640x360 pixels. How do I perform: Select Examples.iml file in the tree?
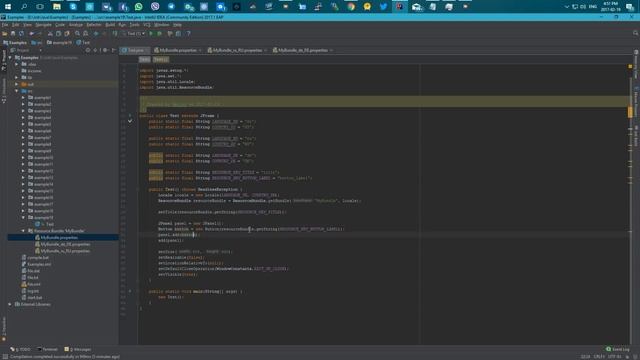(36, 264)
